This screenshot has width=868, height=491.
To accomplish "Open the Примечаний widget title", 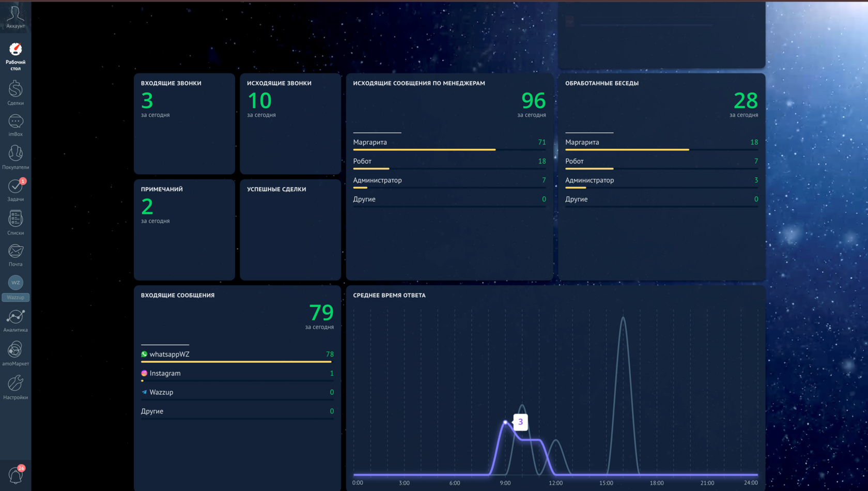I will click(x=162, y=189).
